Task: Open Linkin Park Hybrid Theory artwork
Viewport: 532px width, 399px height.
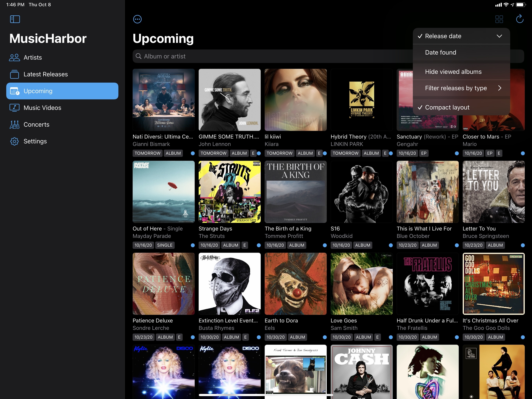Action: (361, 100)
